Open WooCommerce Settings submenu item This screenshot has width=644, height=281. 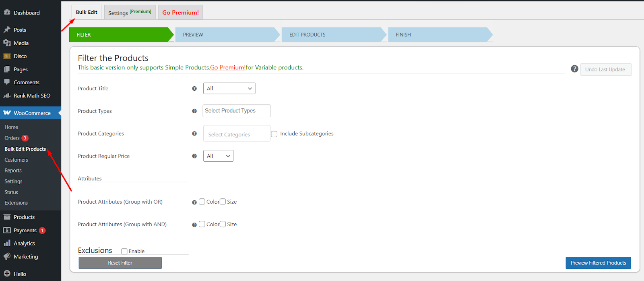13,181
